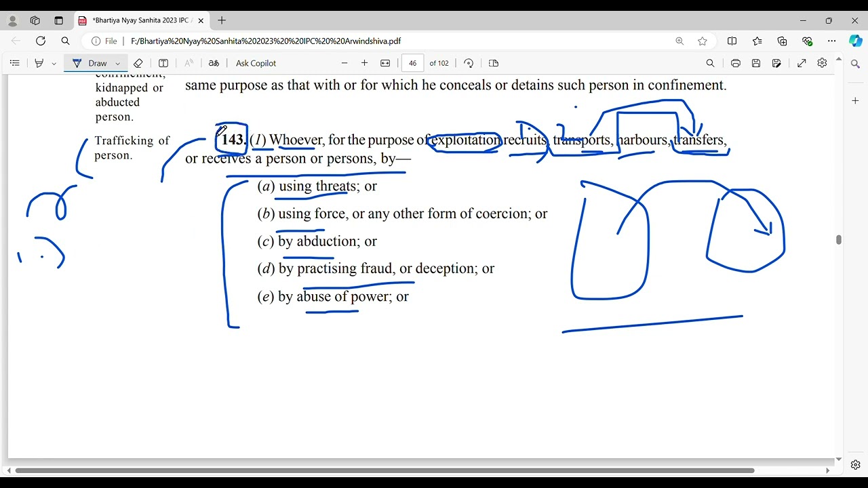Open a new browser tab
868x488 pixels.
coord(222,20)
